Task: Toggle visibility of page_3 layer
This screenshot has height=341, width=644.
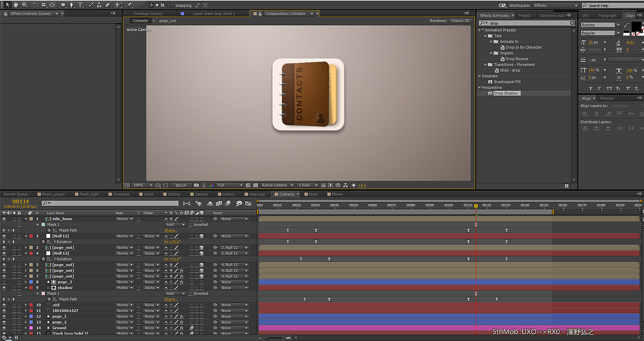Action: click(4, 282)
